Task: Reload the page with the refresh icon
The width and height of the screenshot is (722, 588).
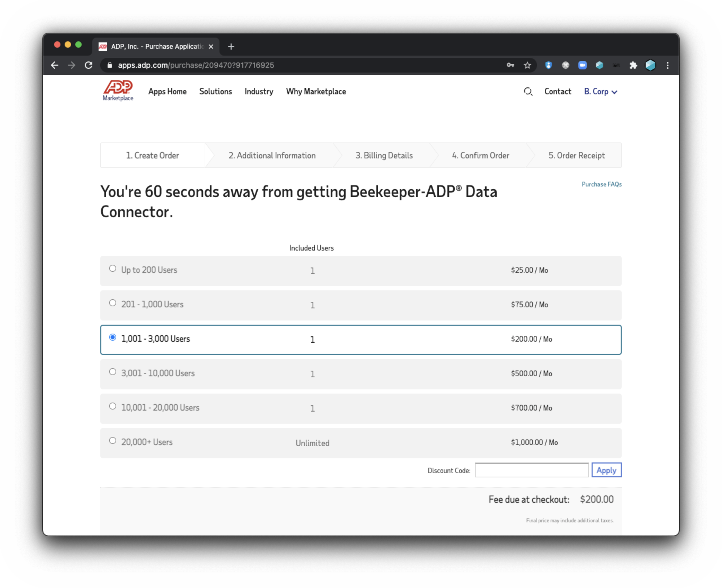Action: click(x=89, y=65)
